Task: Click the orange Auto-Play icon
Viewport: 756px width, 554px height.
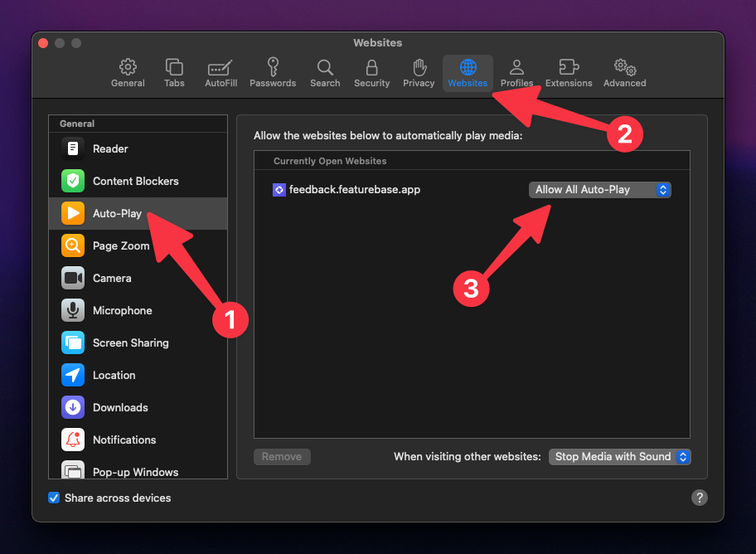Action: pyautogui.click(x=73, y=213)
